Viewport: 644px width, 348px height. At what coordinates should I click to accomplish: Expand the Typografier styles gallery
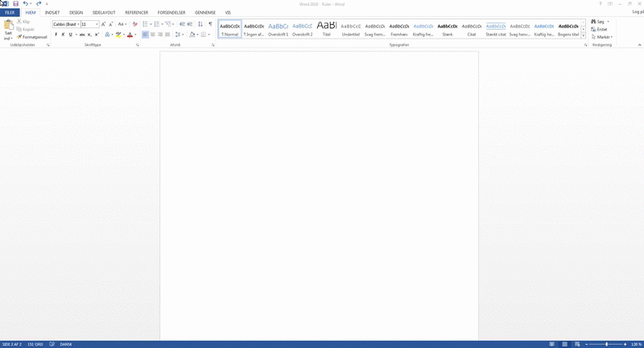pos(584,36)
